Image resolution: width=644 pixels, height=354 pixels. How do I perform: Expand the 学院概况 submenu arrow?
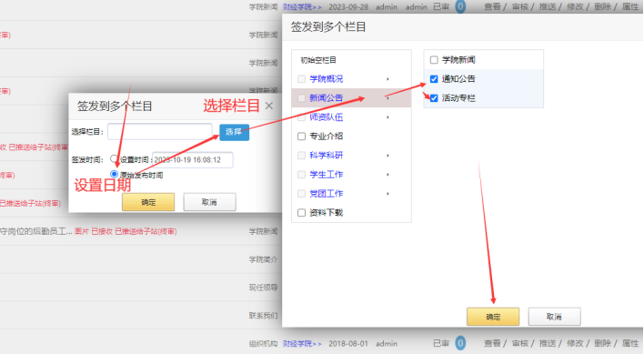pos(387,79)
